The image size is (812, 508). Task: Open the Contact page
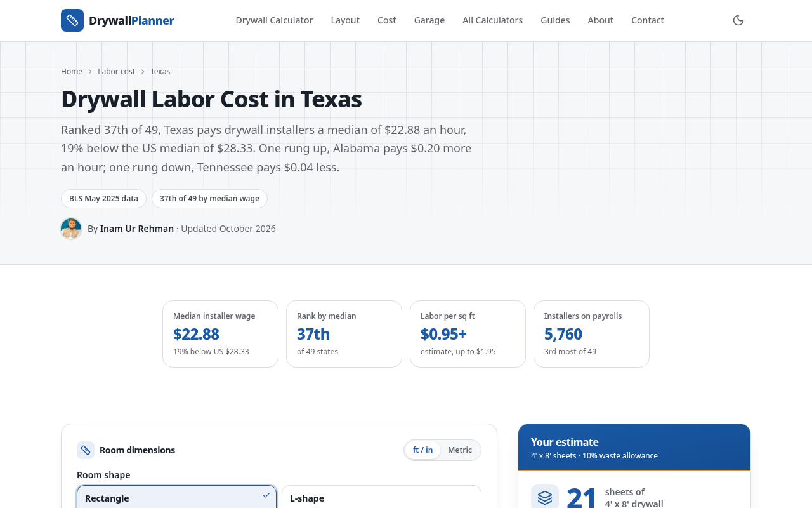(x=648, y=20)
